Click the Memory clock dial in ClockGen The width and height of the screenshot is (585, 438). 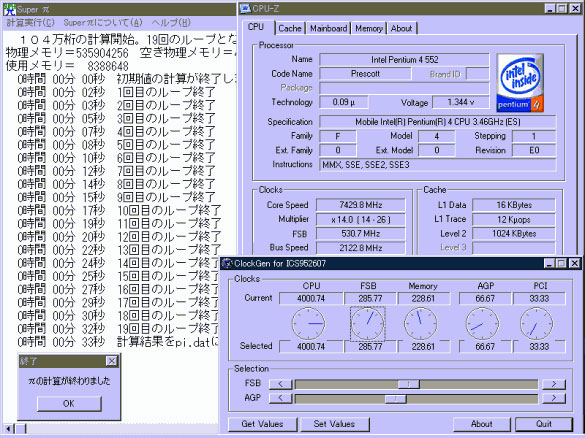(421, 323)
